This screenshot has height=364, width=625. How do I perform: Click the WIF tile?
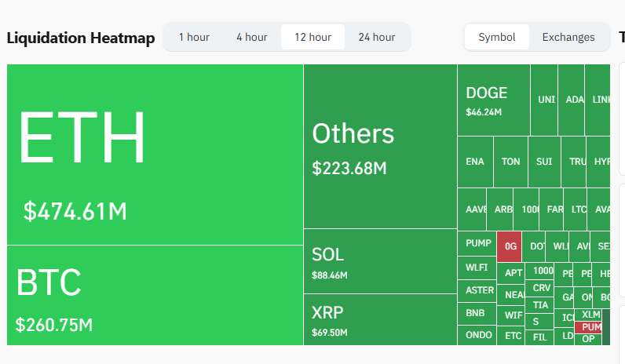tap(511, 315)
